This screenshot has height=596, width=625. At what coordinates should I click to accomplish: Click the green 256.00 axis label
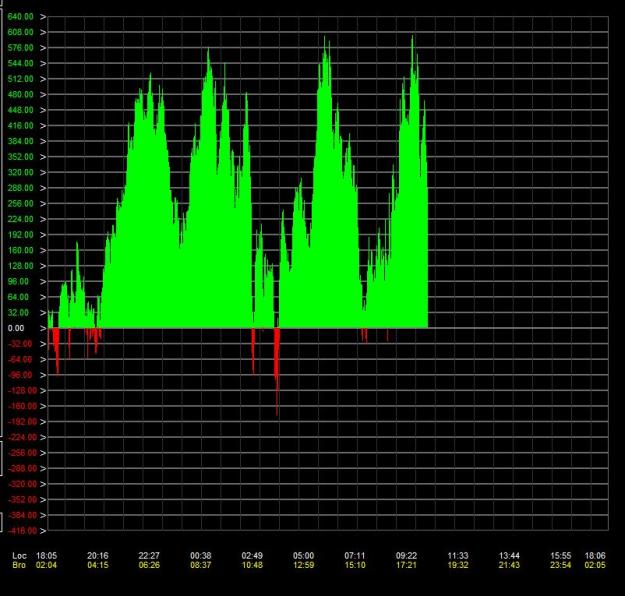pos(20,203)
